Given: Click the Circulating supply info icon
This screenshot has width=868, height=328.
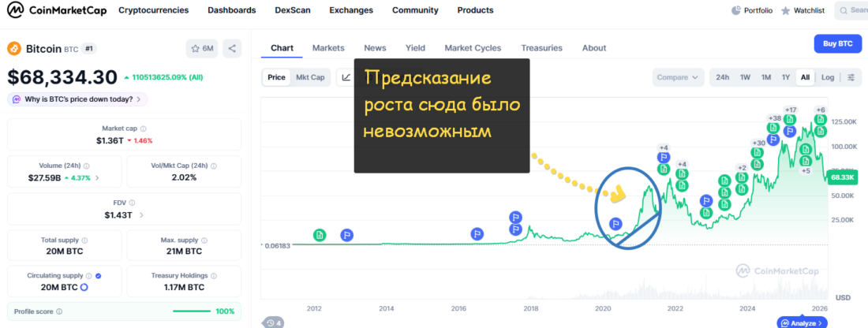Looking at the screenshot, I should coord(88,275).
